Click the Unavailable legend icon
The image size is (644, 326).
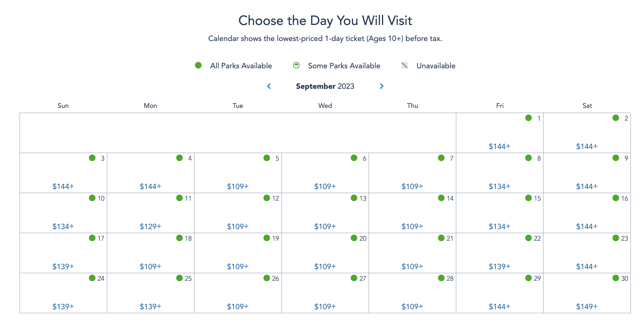(x=404, y=65)
